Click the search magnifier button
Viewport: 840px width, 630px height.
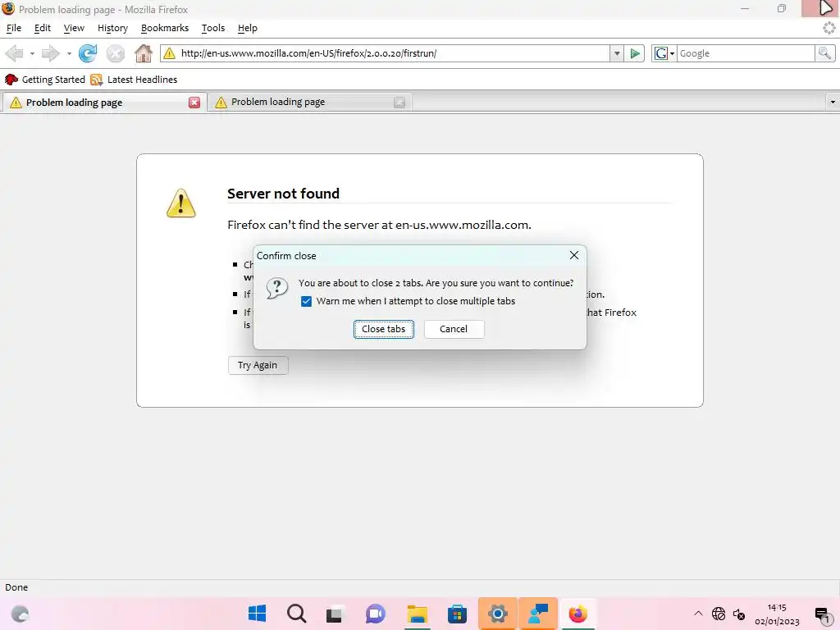point(824,53)
